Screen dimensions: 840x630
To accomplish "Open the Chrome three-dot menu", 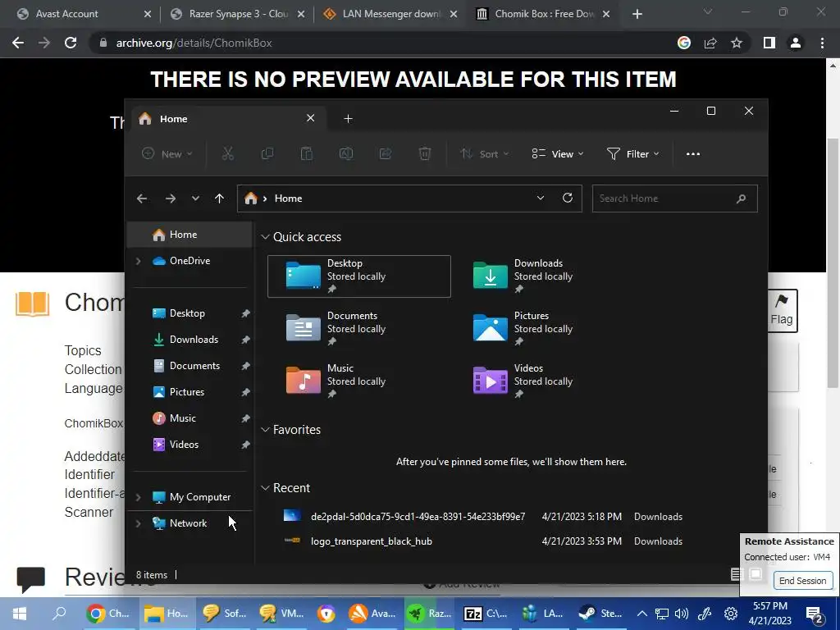I will point(822,43).
